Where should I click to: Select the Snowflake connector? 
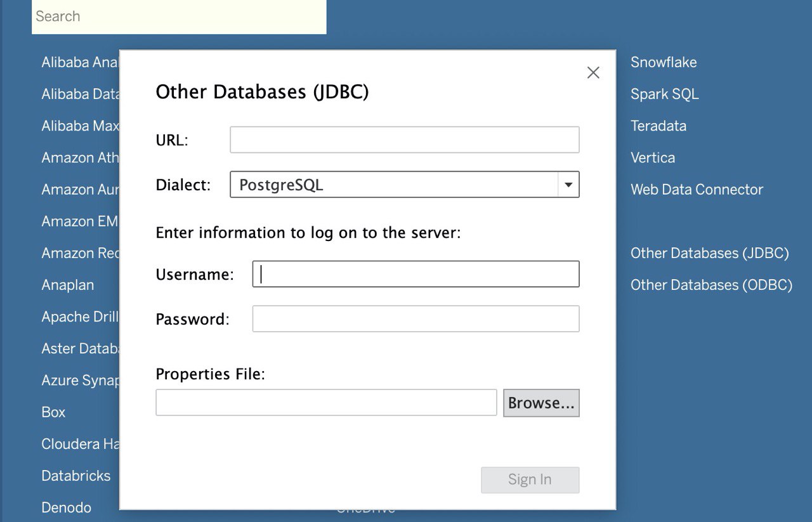click(x=664, y=62)
